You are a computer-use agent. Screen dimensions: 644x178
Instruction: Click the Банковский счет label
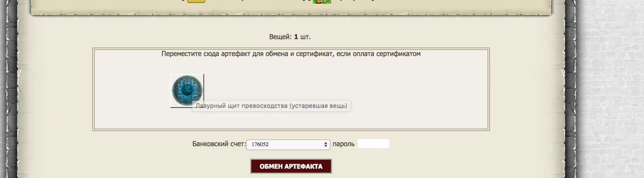coord(219,144)
